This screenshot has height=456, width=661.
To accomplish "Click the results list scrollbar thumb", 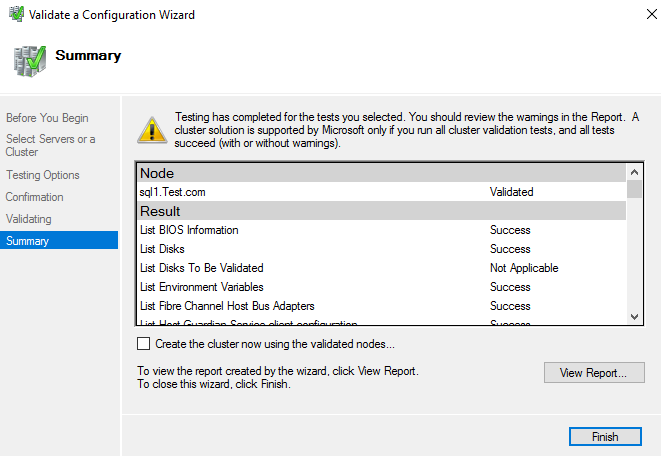I will pyautogui.click(x=634, y=189).
